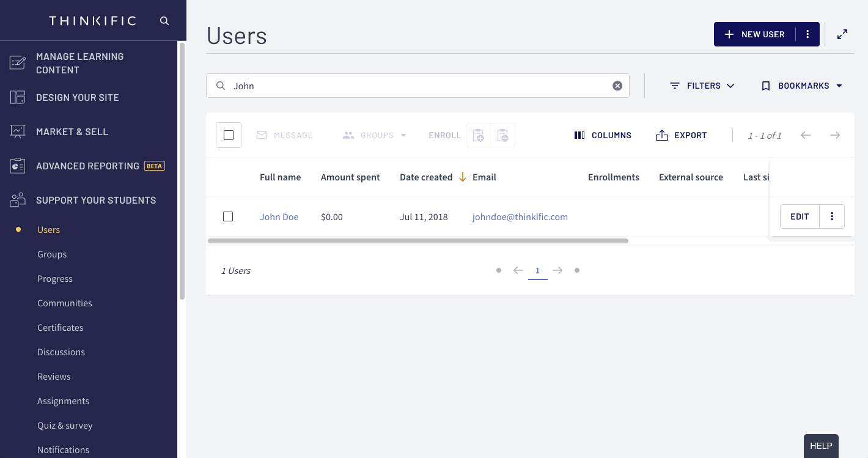Open Assignments in the sidebar
Viewport: 868px width, 458px height.
[64, 401]
